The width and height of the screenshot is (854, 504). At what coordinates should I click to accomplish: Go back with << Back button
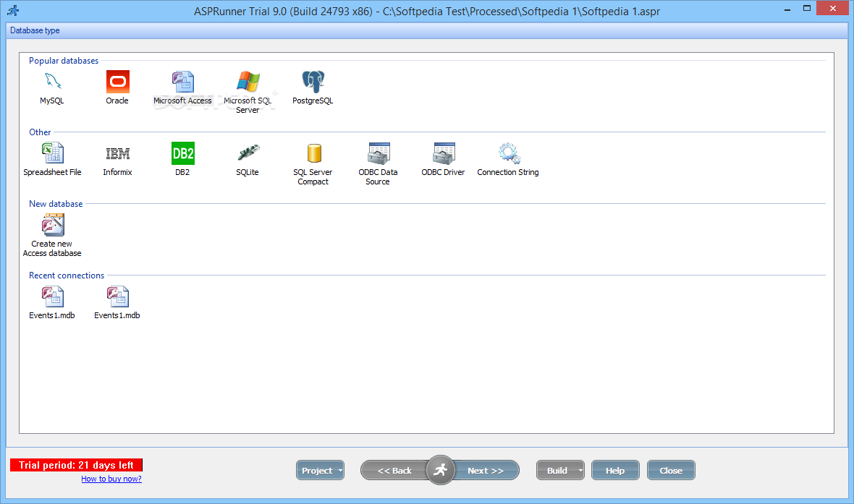[x=394, y=470]
